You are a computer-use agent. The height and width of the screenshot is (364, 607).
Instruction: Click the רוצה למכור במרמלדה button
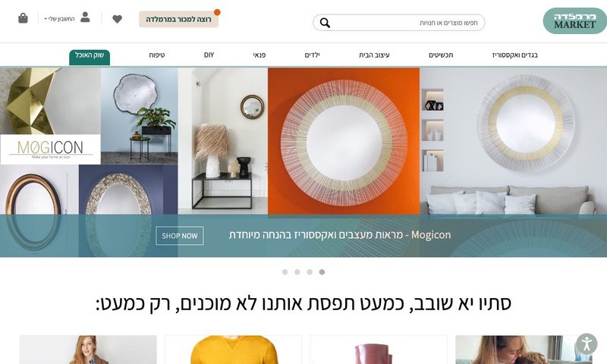(x=178, y=19)
